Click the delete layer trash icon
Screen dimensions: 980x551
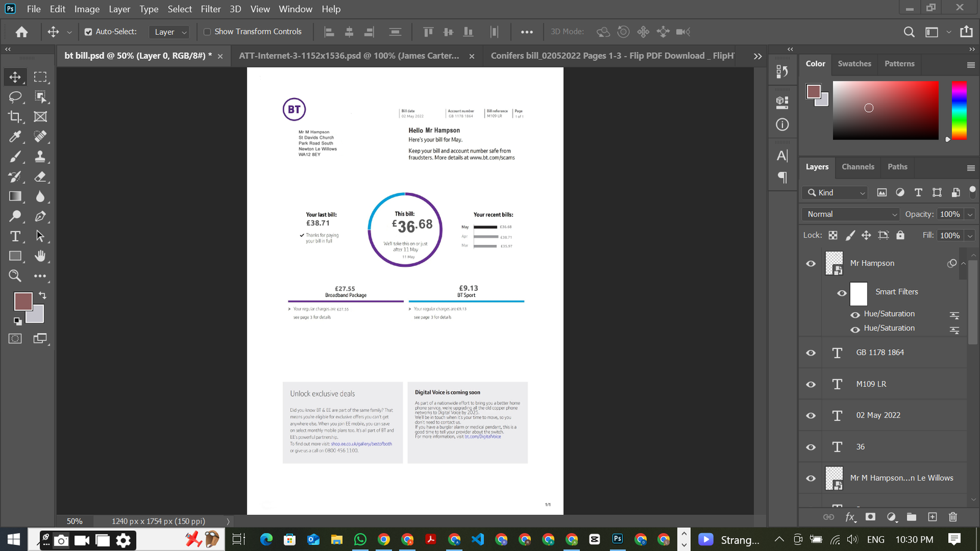tap(953, 517)
